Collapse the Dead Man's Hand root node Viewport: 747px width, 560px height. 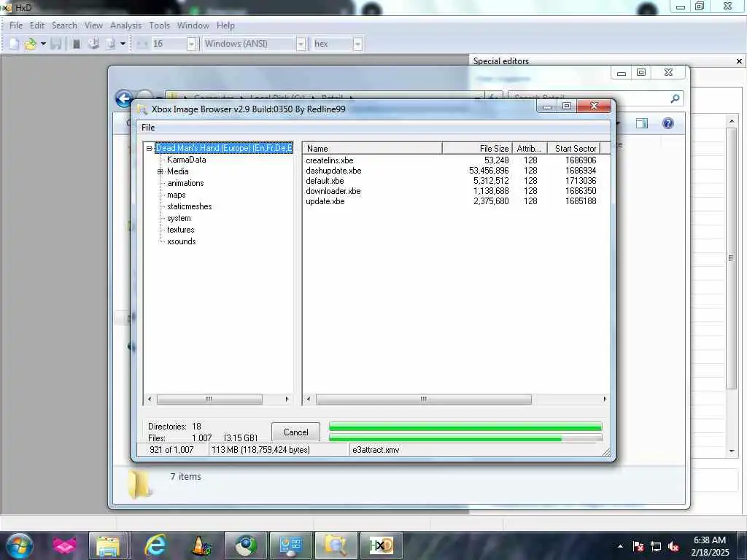149,148
